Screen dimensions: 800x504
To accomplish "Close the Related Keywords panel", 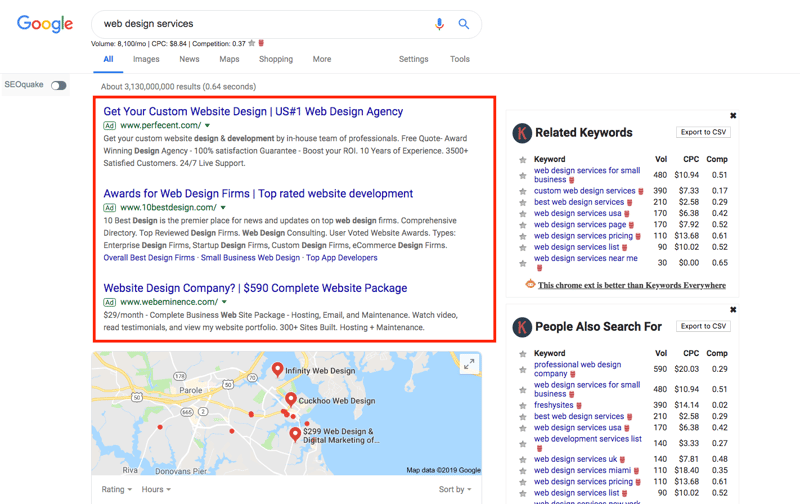I will tap(733, 116).
